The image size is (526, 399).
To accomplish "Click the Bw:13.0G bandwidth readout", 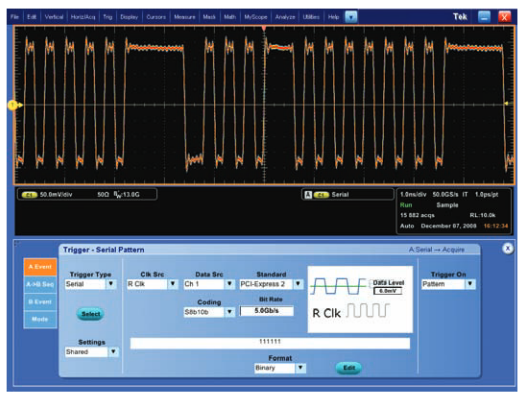I will point(126,195).
